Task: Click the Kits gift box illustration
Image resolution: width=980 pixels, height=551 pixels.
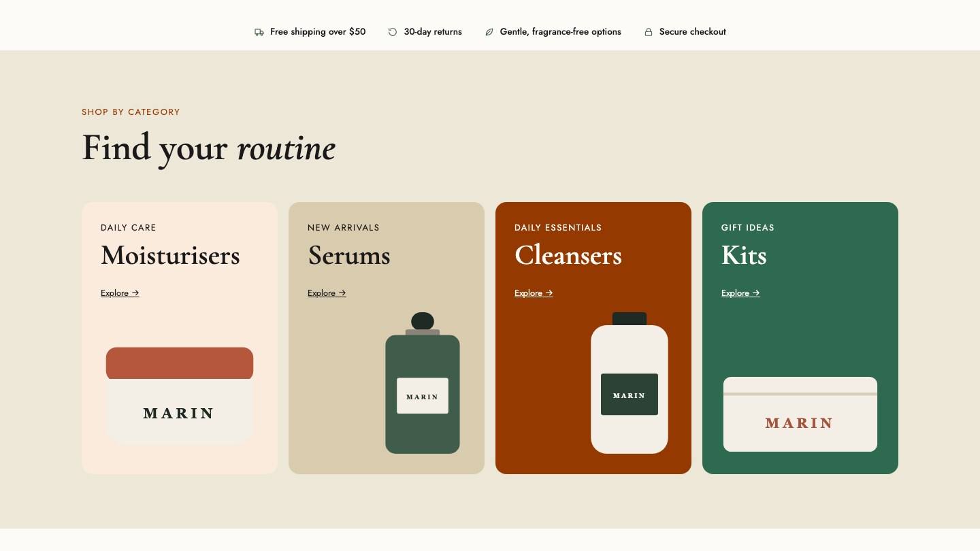Action: click(x=800, y=414)
